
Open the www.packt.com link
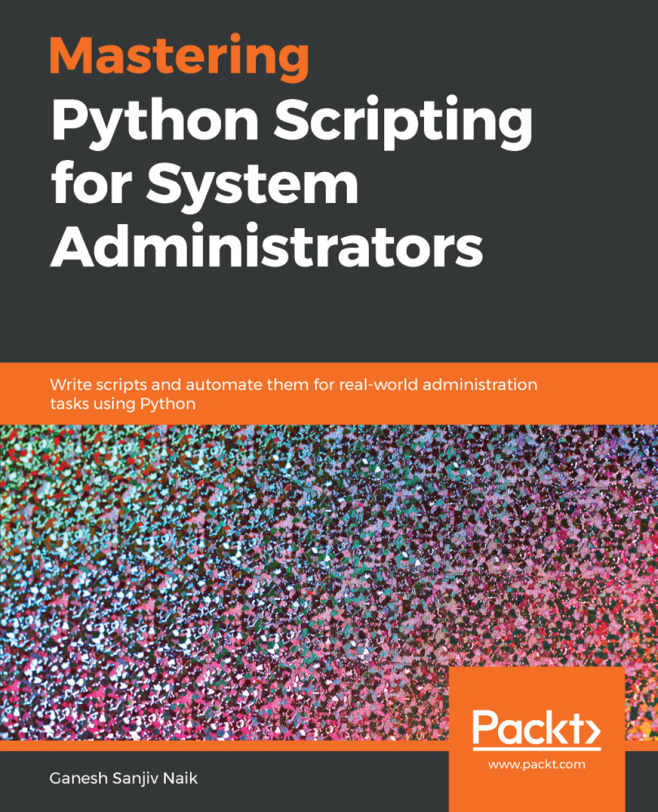pos(537,764)
